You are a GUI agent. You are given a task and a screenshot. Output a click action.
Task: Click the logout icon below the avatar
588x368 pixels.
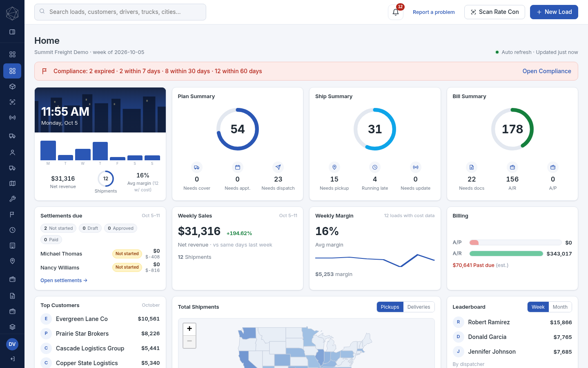tap(12, 359)
